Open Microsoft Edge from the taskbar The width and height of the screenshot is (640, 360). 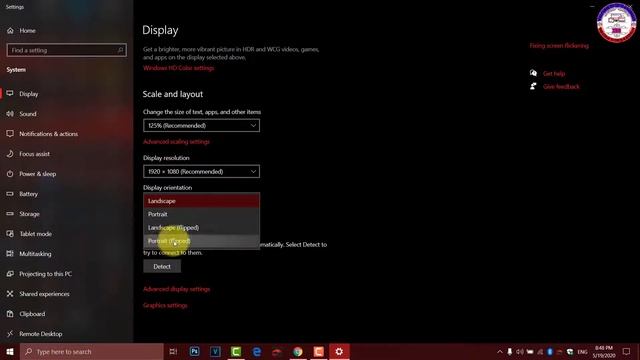coord(257,351)
